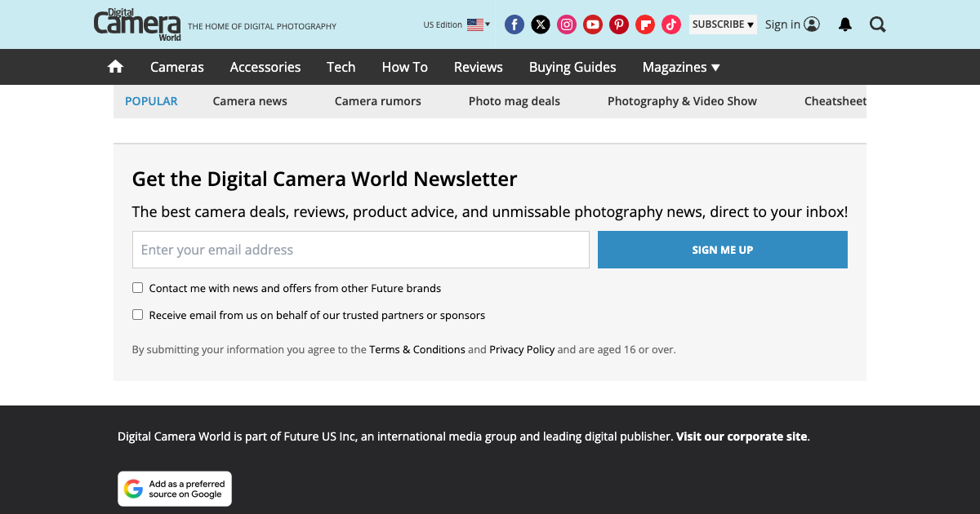Check the Future brands contact consent box
This screenshot has height=514, width=980.
[x=137, y=287]
